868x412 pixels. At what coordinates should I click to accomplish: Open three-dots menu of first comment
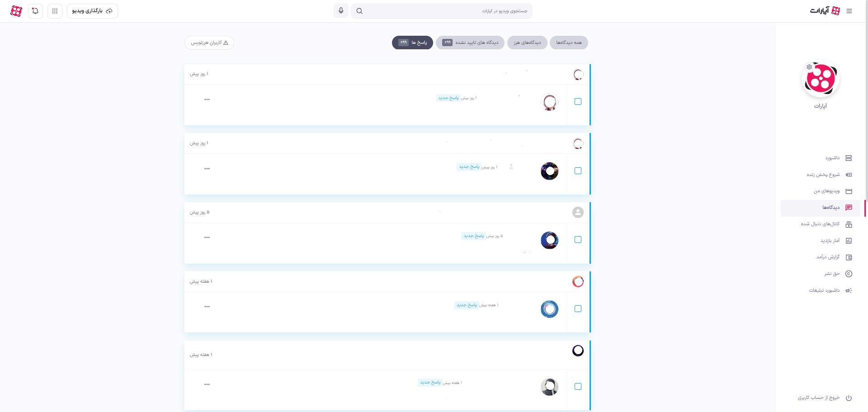pos(207,99)
